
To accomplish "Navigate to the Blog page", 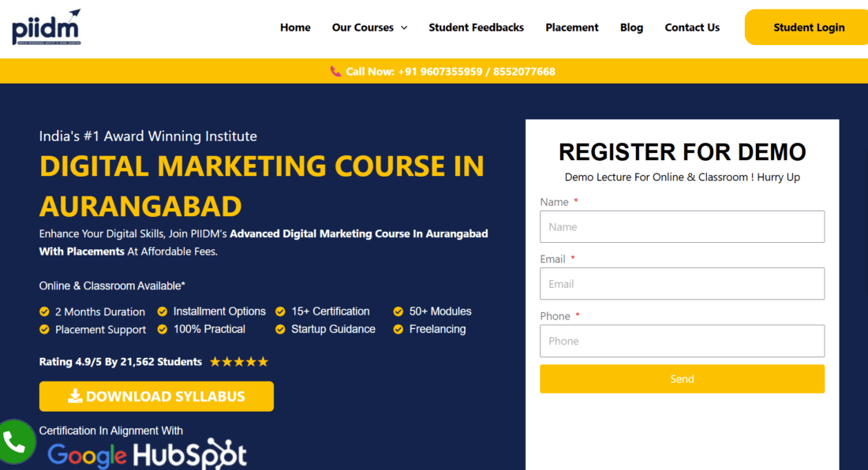I will pyautogui.click(x=631, y=28).
